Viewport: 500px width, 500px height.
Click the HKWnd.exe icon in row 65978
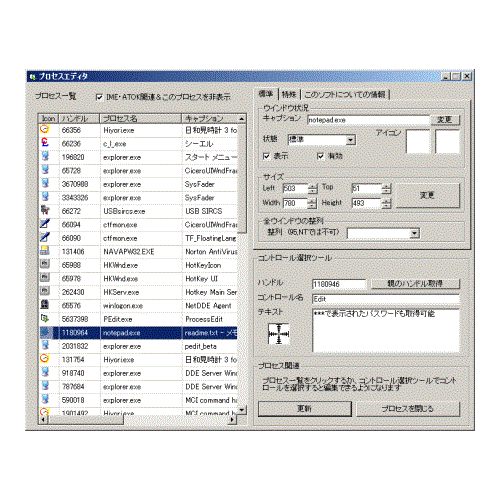[x=45, y=278]
